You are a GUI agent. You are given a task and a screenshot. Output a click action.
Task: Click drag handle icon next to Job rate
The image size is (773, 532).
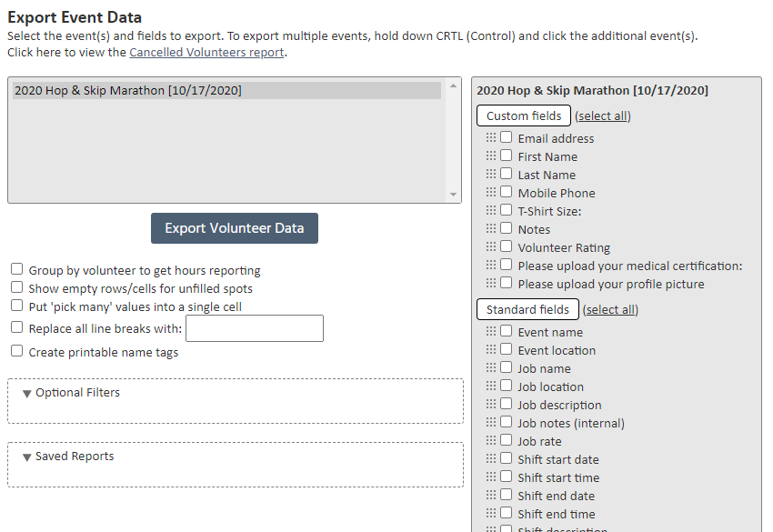(x=491, y=440)
